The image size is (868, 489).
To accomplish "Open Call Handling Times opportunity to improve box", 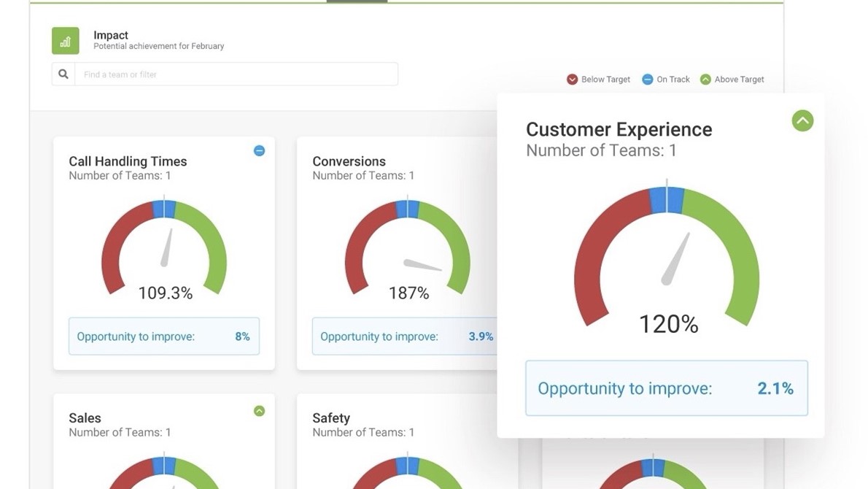I will 163,336.
